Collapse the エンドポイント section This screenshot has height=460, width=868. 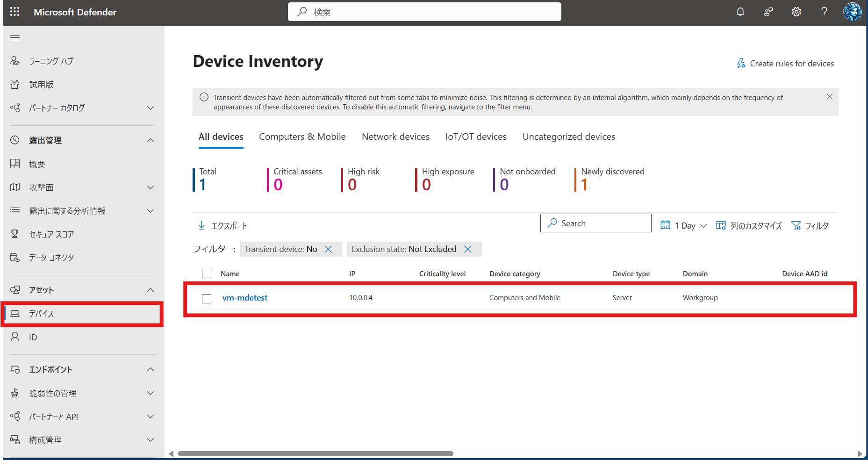150,369
